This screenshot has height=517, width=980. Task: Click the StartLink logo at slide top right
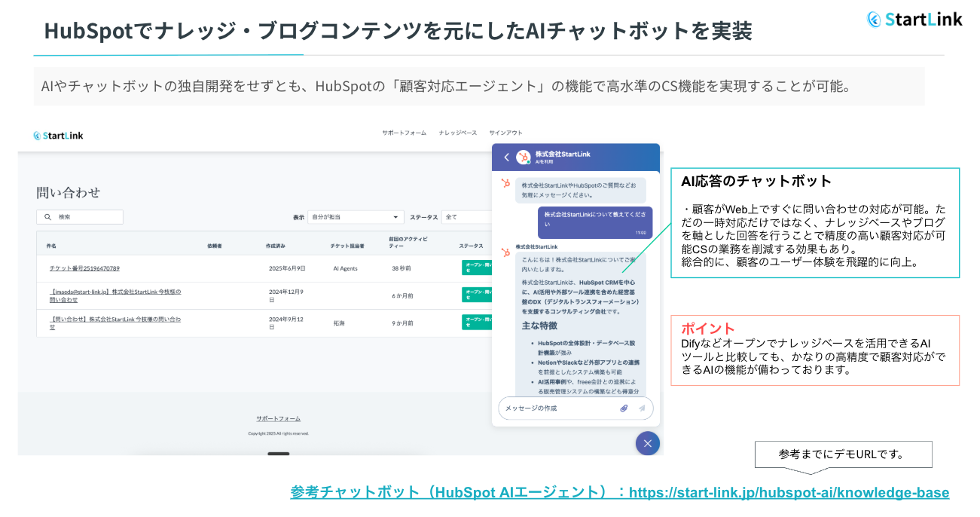pyautogui.click(x=914, y=20)
